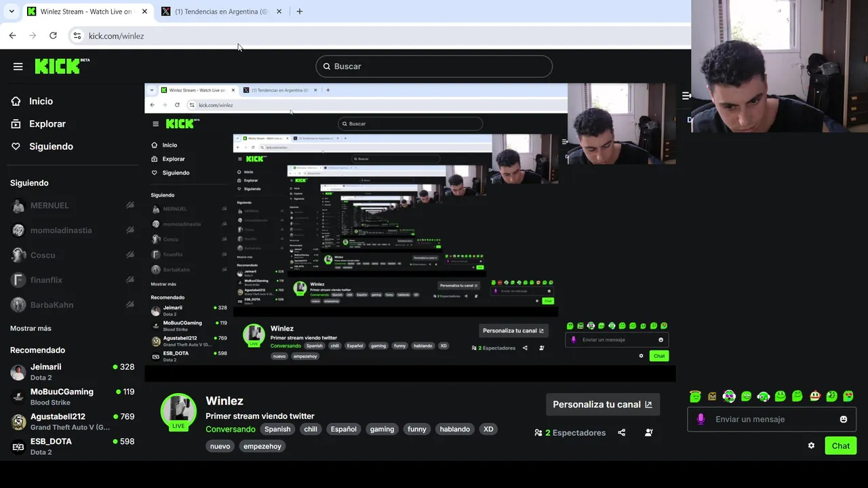Close the Tendencias en Argentina tab
Image resolution: width=868 pixels, height=488 pixels.
[279, 12]
